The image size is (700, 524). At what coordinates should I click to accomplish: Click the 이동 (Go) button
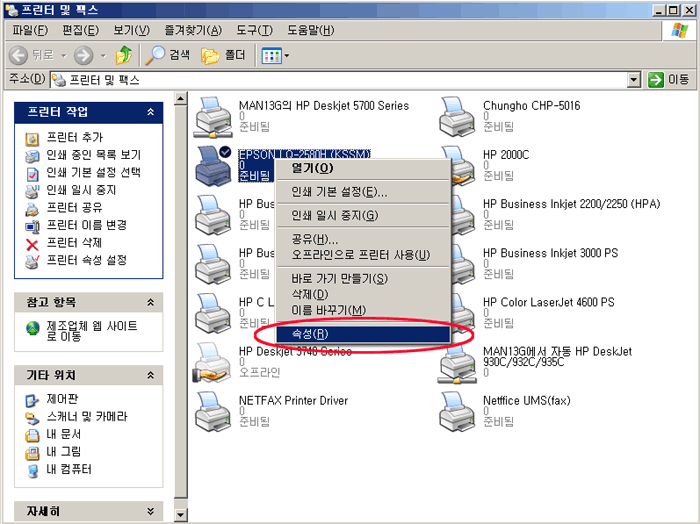coord(669,80)
